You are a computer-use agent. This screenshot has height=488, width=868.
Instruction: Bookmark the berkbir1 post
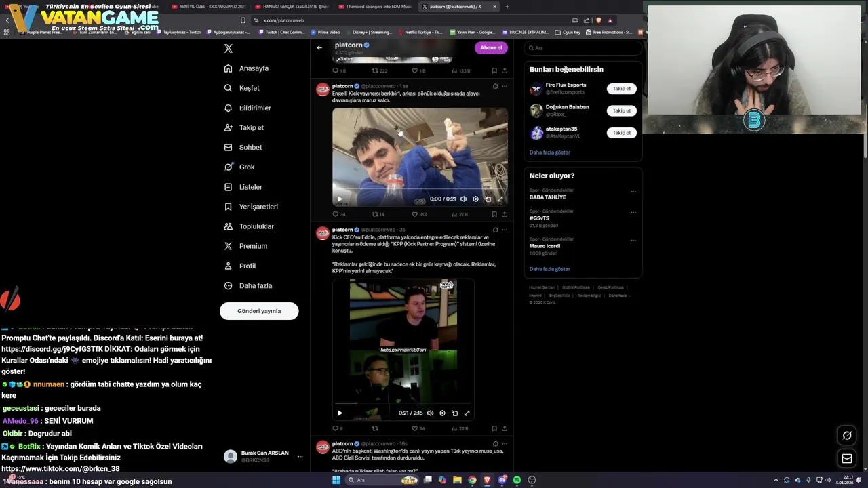[x=494, y=214]
